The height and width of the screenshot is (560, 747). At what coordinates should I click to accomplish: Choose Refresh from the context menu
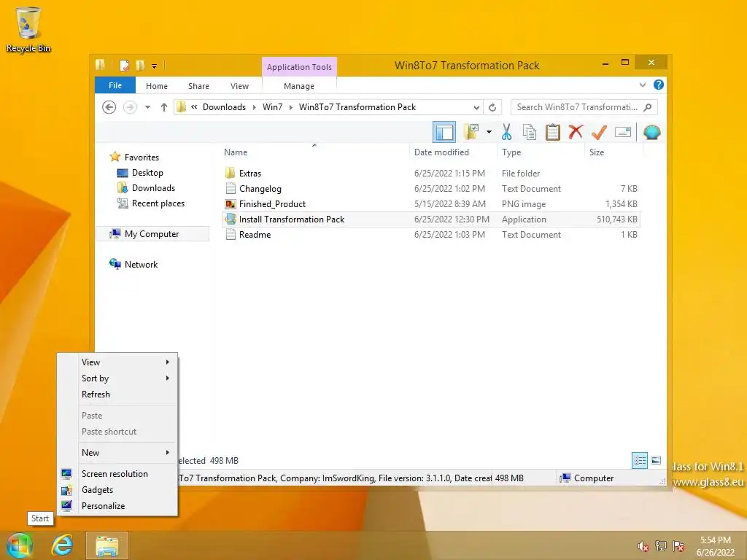tap(117, 394)
